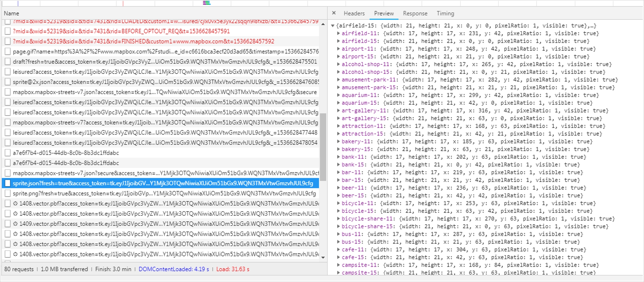Click the file icon for selected sprite.json request

tap(8, 183)
